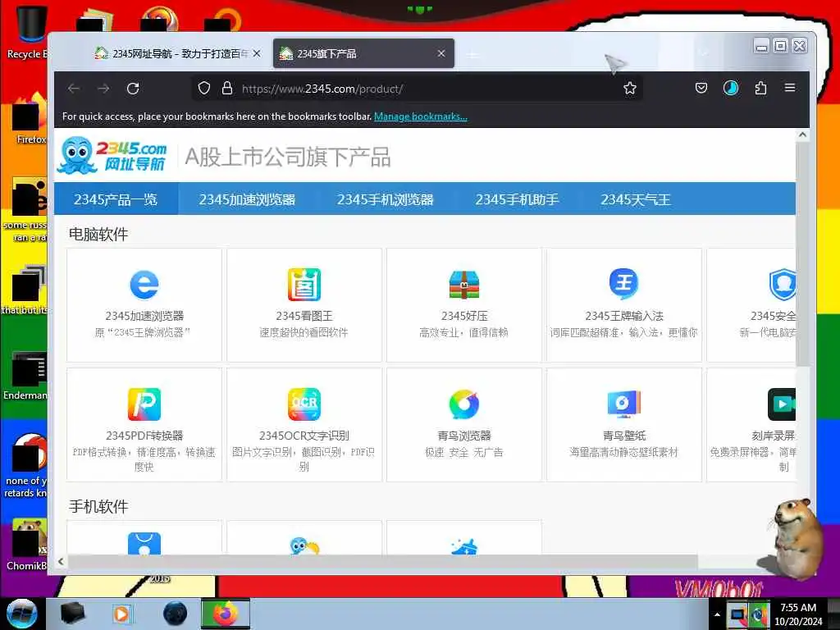Viewport: 840px width, 630px height.
Task: Click the weather octopus icon under 手机软件
Action: pos(304,546)
